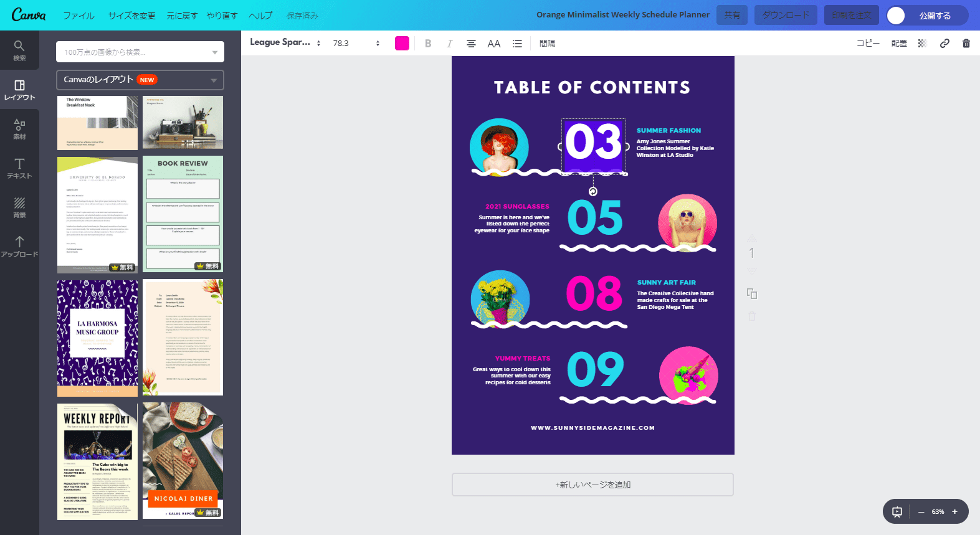Toggle italic text formatting
The height and width of the screenshot is (535, 980).
(x=449, y=44)
